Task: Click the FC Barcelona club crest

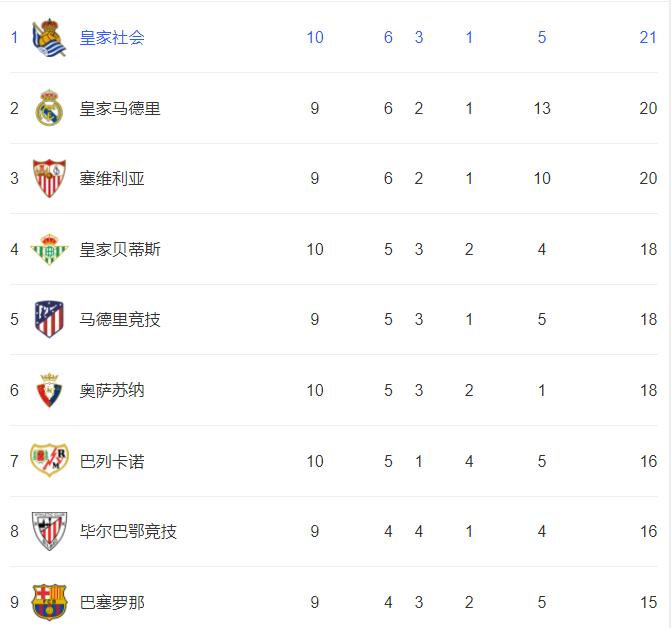Action: coord(49,602)
